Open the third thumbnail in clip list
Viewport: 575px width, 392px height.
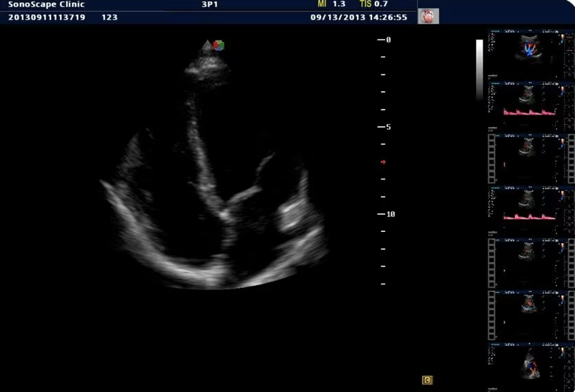click(531, 159)
